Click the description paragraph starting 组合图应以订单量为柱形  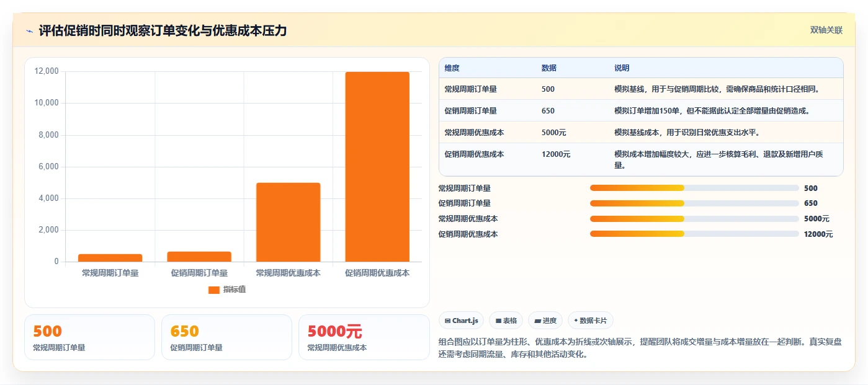640,348
